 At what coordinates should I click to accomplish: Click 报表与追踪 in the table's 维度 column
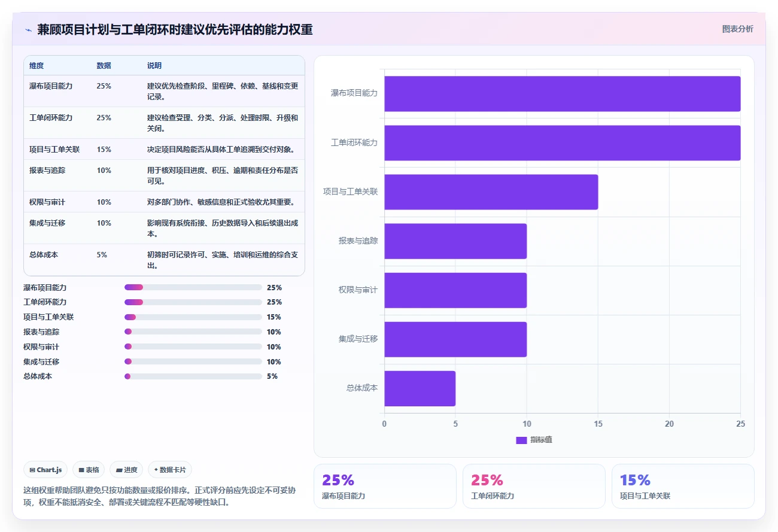point(47,171)
